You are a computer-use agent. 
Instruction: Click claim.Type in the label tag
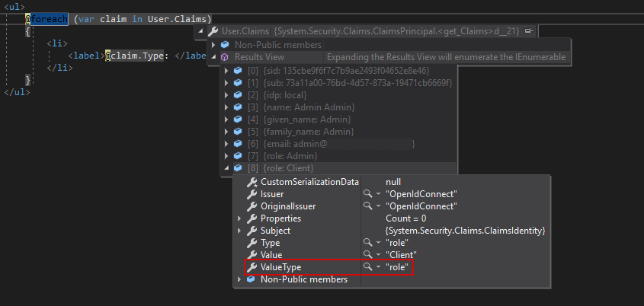click(x=137, y=56)
